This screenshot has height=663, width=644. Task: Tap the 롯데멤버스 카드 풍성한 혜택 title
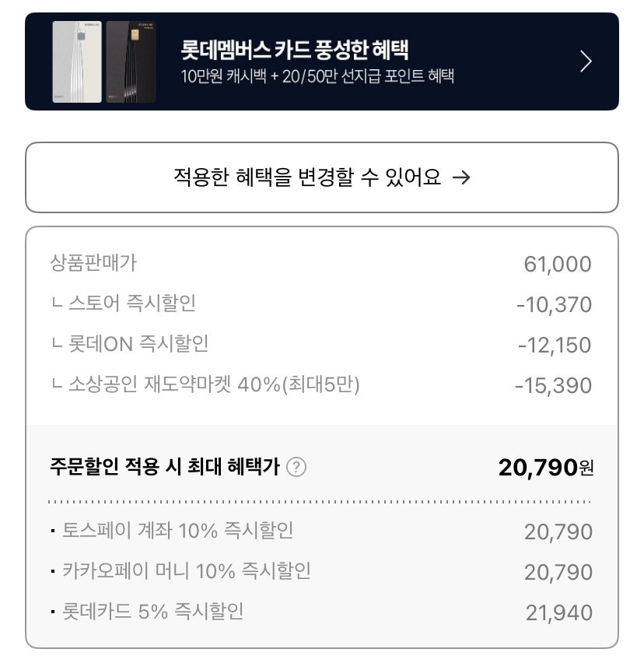coord(294,50)
